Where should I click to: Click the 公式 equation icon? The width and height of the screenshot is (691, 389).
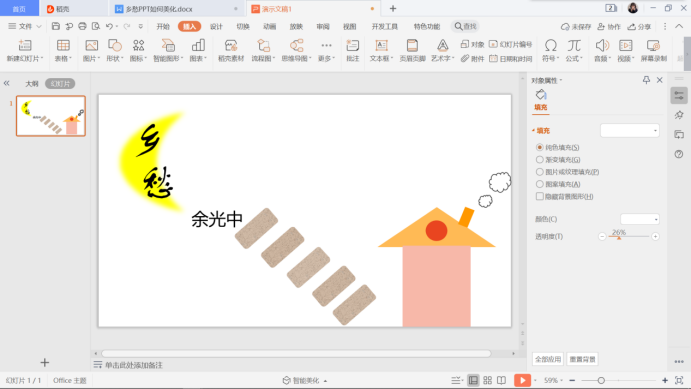(574, 46)
